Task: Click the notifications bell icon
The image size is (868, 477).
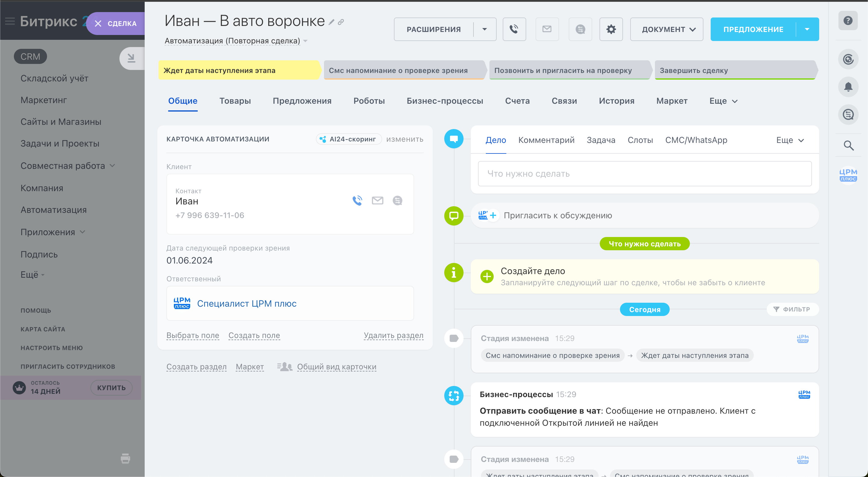Action: click(x=848, y=87)
